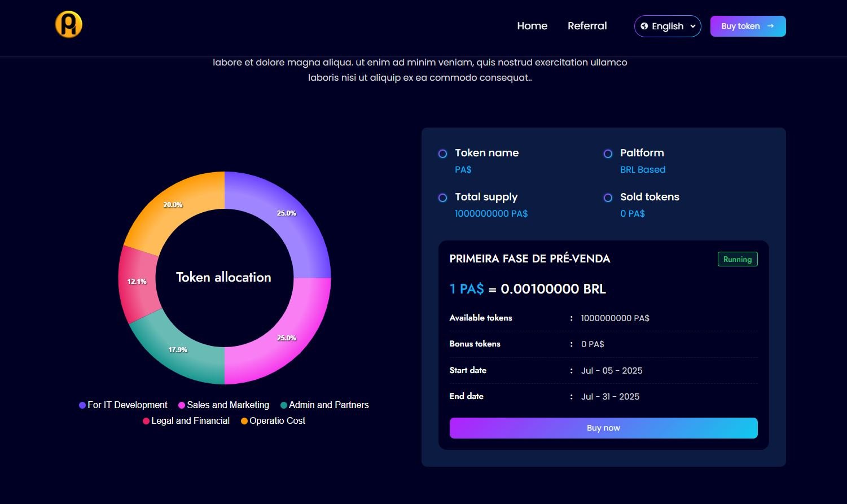The width and height of the screenshot is (847, 504).
Task: Click the circle icon beside Paltform
Action: pyautogui.click(x=608, y=154)
